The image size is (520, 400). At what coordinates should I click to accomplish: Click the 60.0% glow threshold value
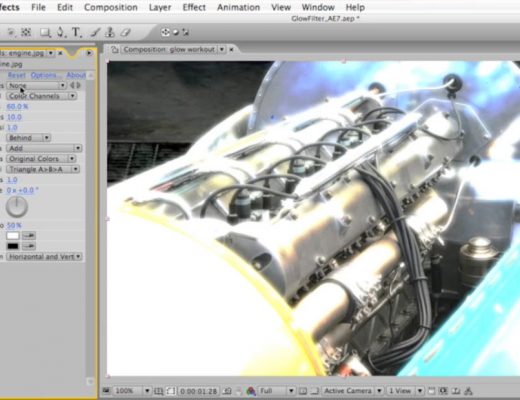(x=17, y=106)
